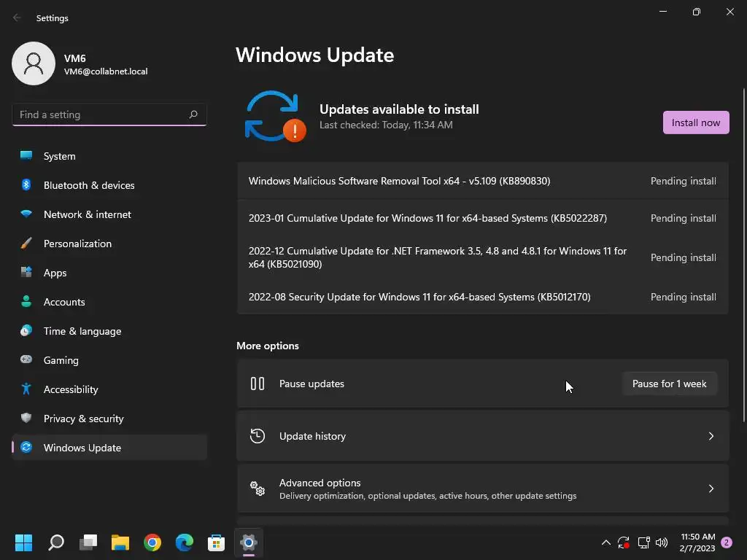The height and width of the screenshot is (560, 747).
Task: Click the Apps icon in sidebar
Action: (x=26, y=273)
